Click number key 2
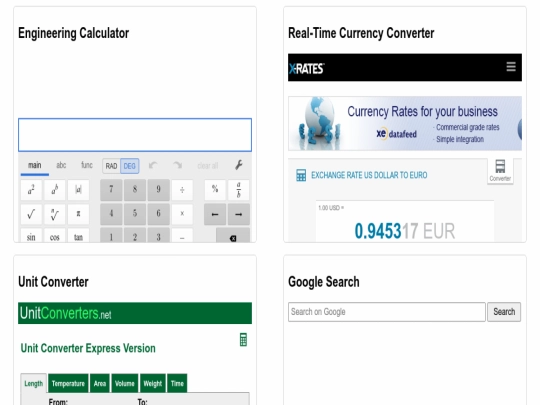540x405 pixels. click(135, 235)
